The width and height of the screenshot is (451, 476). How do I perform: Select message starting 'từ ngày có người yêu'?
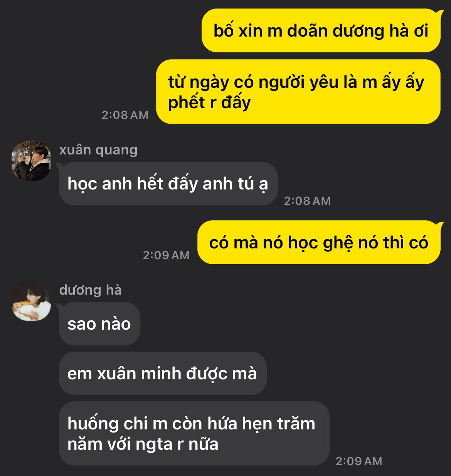[298, 92]
